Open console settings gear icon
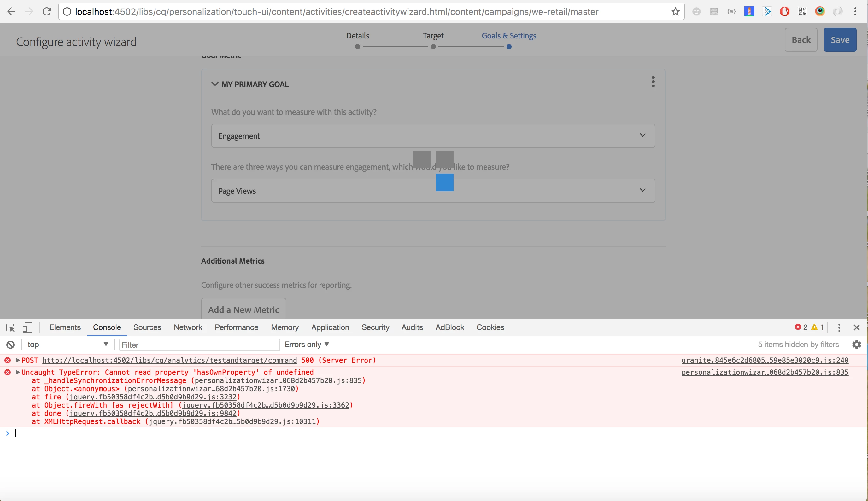 pyautogui.click(x=856, y=345)
